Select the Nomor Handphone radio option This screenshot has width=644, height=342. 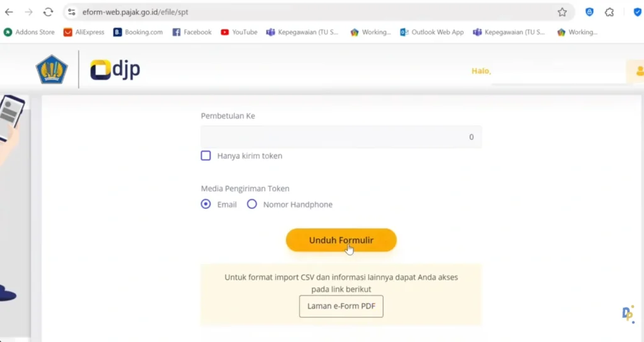[252, 204]
